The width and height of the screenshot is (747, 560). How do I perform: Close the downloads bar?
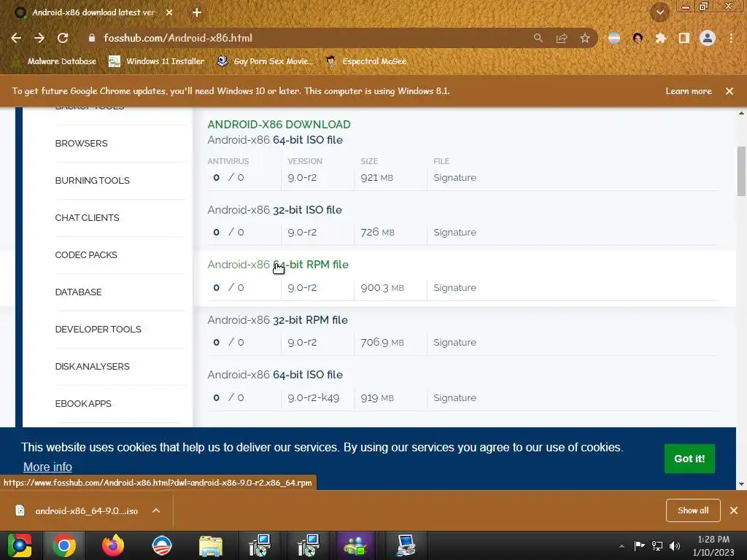tap(734, 510)
